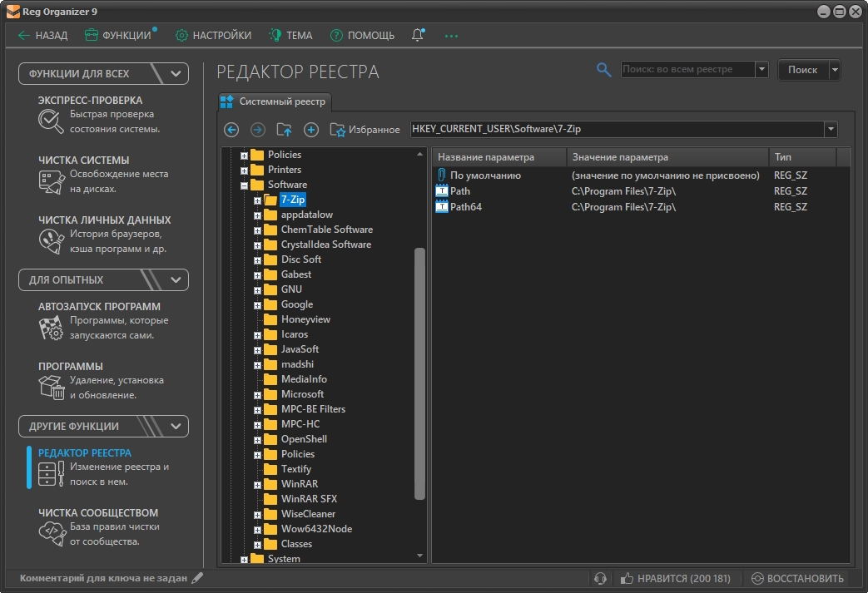Click the support headset icon in status bar
868x593 pixels.
click(x=600, y=579)
